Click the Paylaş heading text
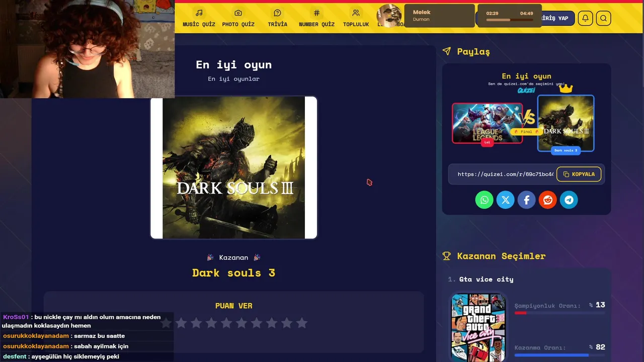This screenshot has width=644, height=362. click(473, 51)
